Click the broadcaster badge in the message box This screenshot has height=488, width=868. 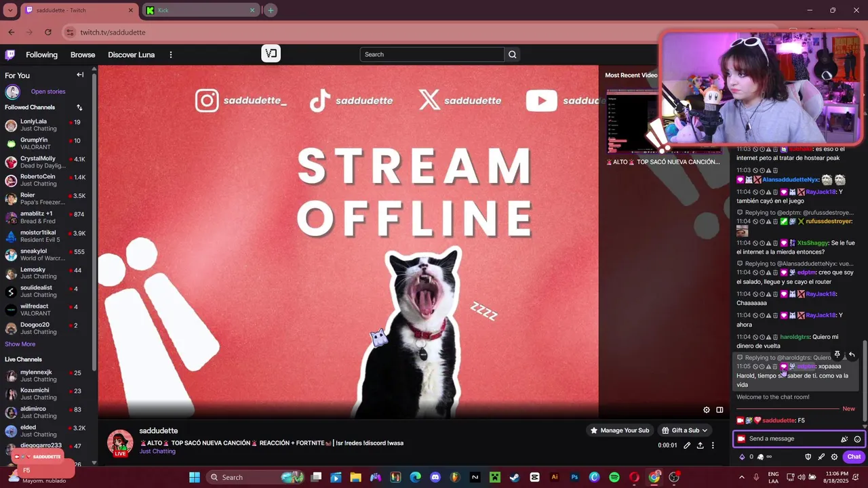tap(741, 439)
